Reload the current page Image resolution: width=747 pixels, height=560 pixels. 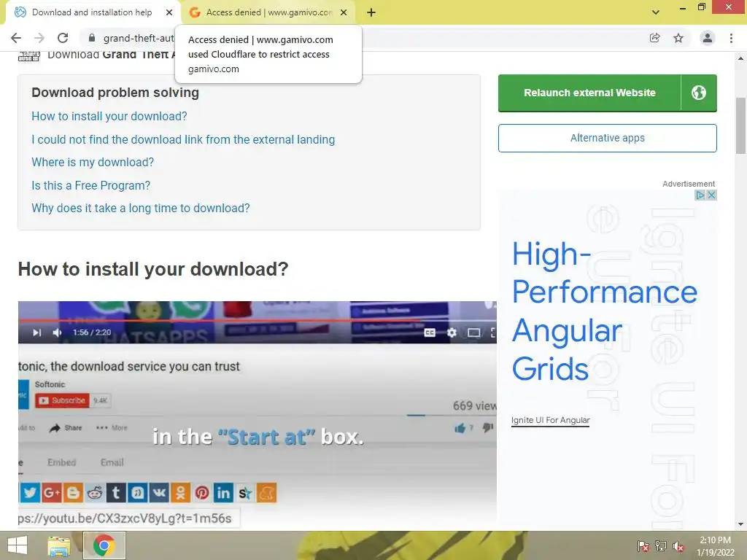click(63, 38)
